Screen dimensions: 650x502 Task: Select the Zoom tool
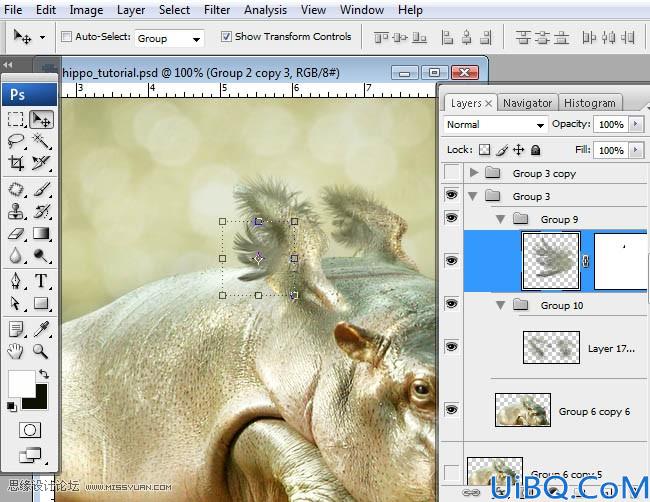click(x=41, y=352)
